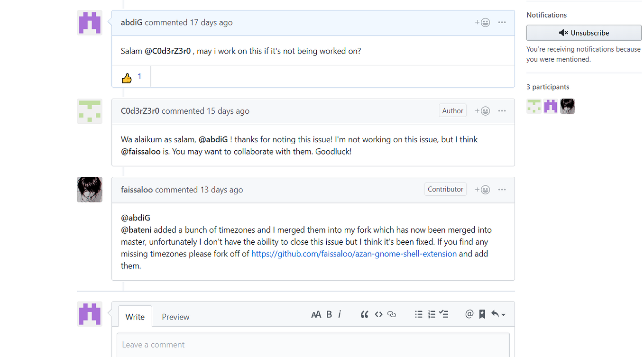Toggle bold formatting in comment toolbar
644x357 pixels.
tap(329, 314)
